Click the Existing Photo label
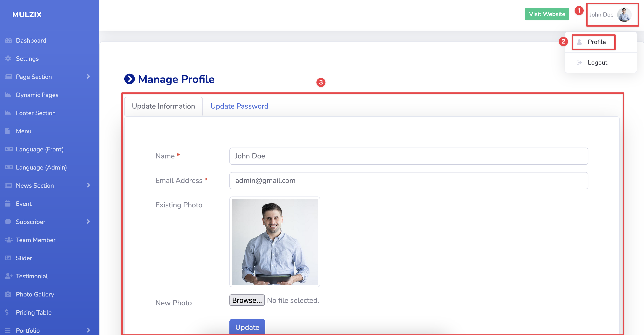This screenshot has height=335, width=644. [x=179, y=205]
